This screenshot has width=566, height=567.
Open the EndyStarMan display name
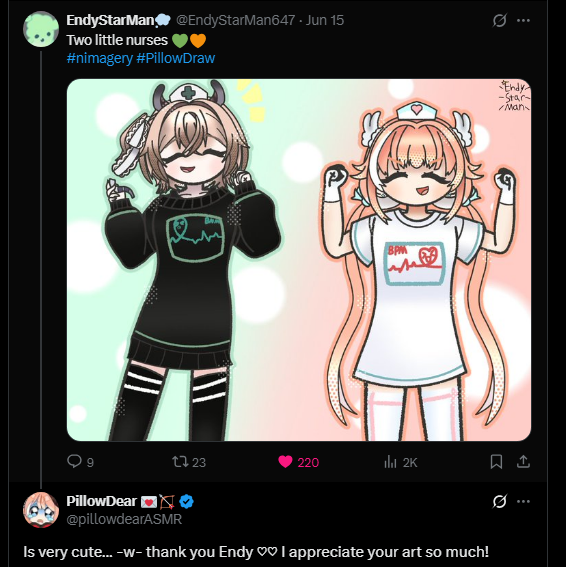pos(110,20)
